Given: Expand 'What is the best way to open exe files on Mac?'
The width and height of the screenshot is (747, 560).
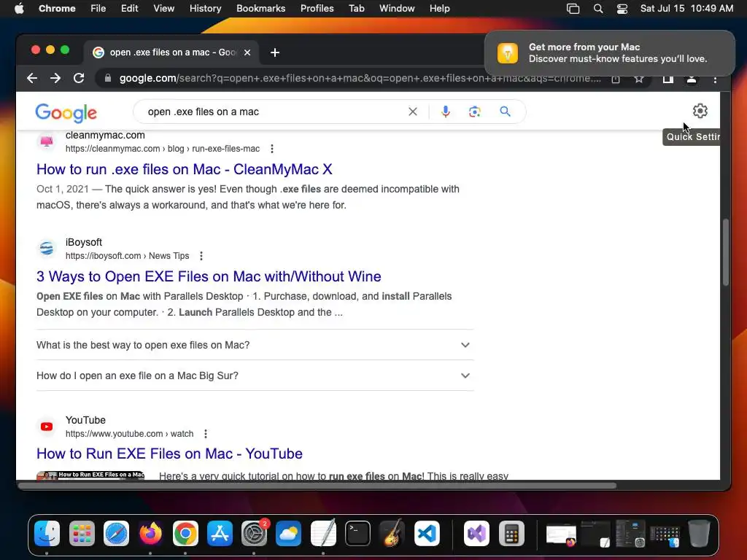Looking at the screenshot, I should tap(255, 345).
